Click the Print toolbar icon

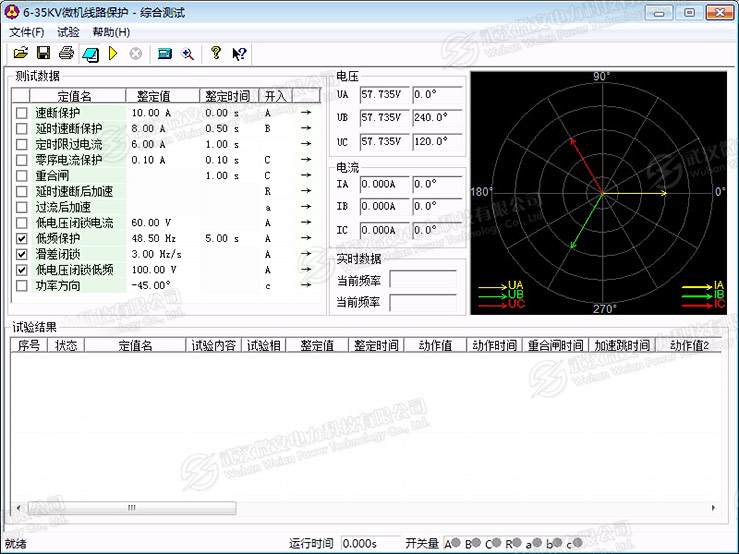point(66,53)
